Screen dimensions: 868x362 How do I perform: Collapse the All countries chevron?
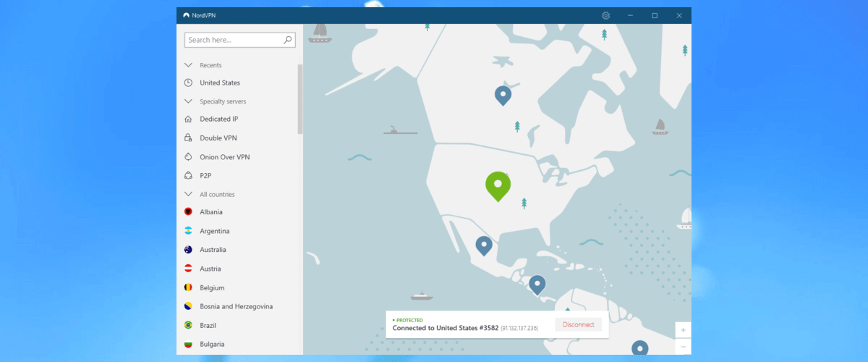pyautogui.click(x=188, y=194)
